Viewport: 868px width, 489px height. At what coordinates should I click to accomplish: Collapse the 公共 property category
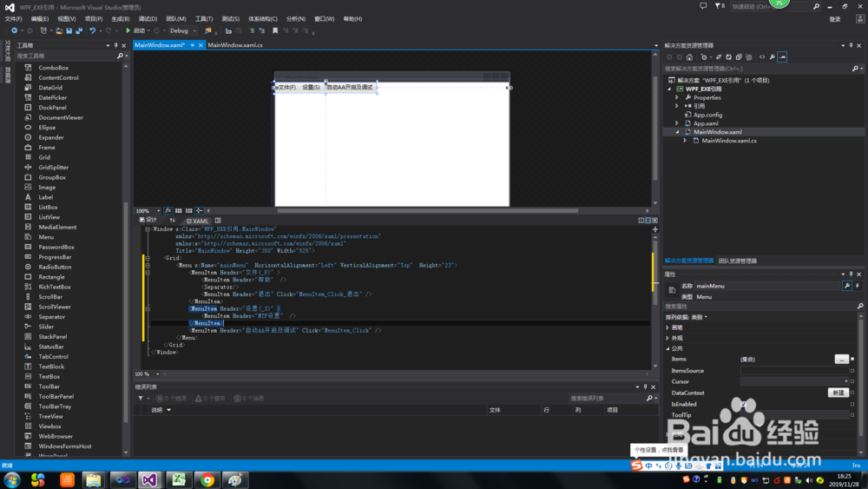tap(667, 348)
